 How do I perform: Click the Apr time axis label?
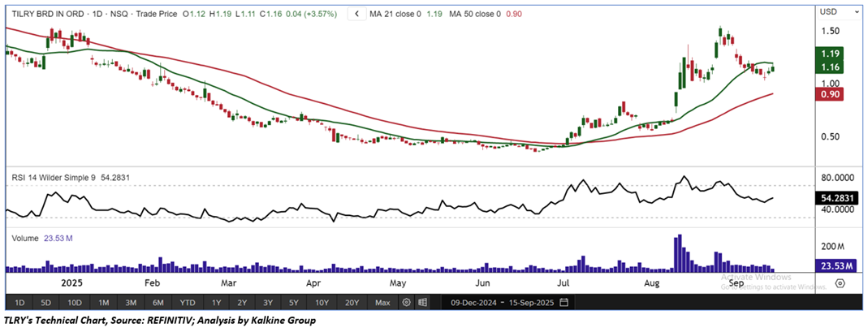click(x=314, y=283)
